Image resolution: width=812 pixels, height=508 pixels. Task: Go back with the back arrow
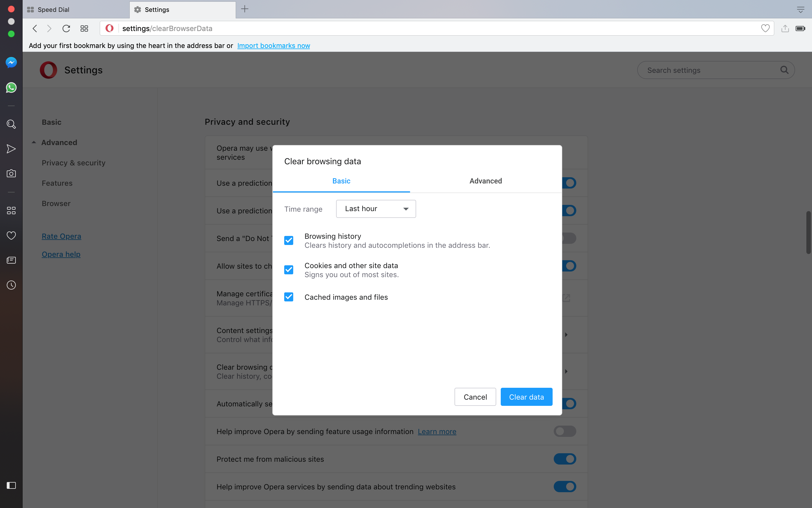[x=35, y=29]
